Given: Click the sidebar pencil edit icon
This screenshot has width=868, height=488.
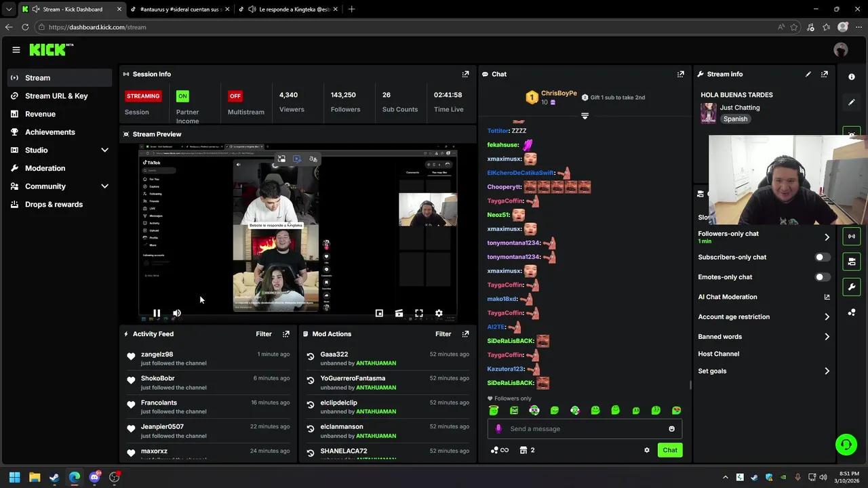Looking at the screenshot, I should (852, 102).
